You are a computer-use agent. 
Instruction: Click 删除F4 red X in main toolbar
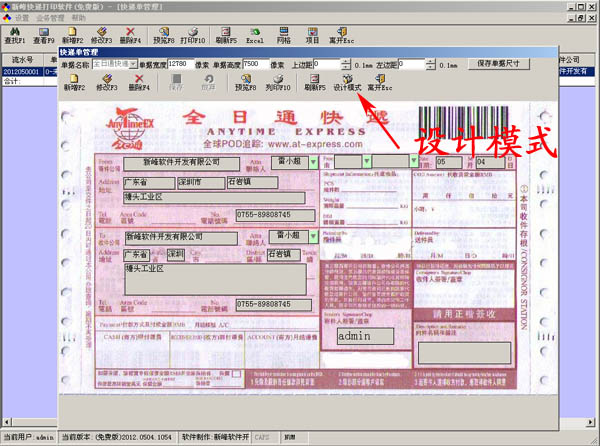(130, 36)
